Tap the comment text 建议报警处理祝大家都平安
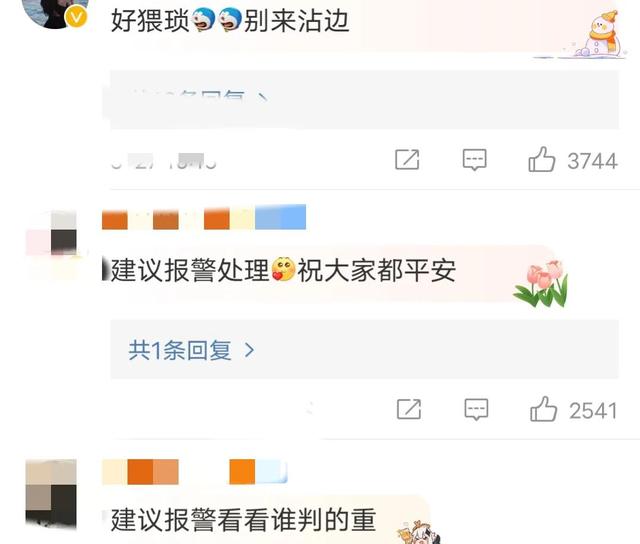This screenshot has height=544, width=640. (283, 271)
